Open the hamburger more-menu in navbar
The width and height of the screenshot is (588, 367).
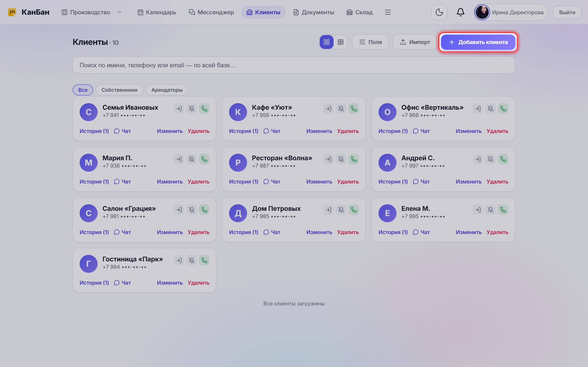coord(388,12)
